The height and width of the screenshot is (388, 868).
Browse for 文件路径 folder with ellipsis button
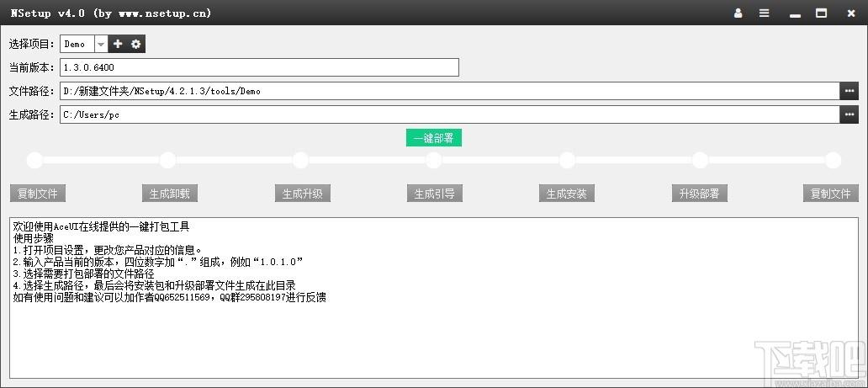click(x=849, y=91)
